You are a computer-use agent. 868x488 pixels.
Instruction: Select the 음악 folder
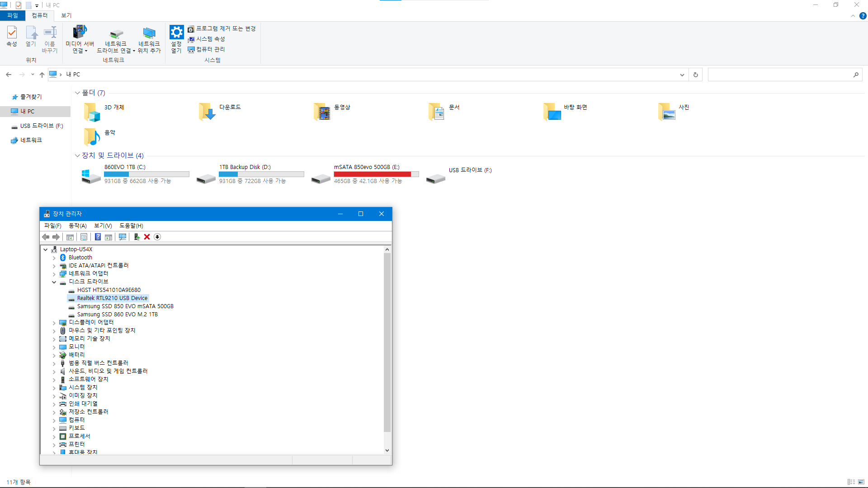point(99,137)
